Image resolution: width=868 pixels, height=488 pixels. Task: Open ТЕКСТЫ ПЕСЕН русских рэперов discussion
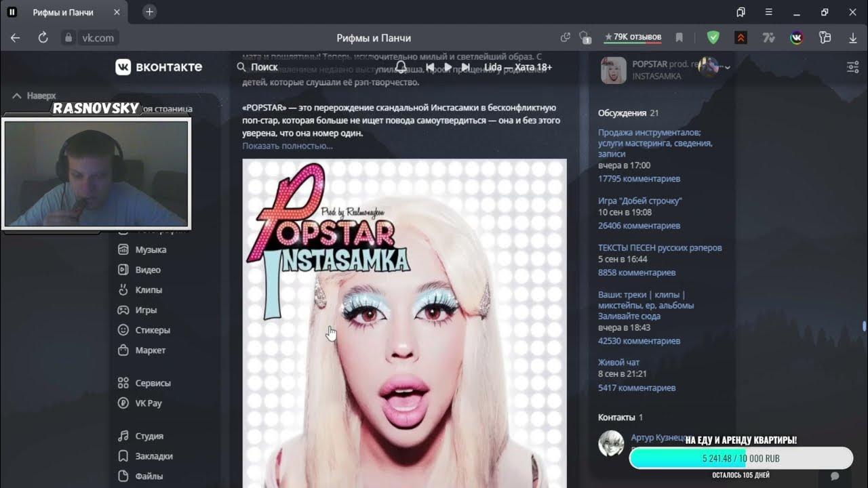tap(660, 248)
